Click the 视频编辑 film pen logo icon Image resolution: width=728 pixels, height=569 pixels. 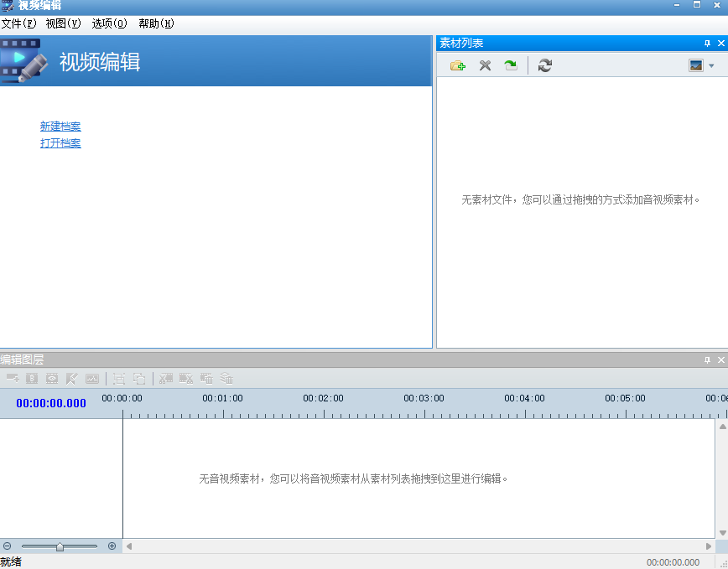coord(24,60)
